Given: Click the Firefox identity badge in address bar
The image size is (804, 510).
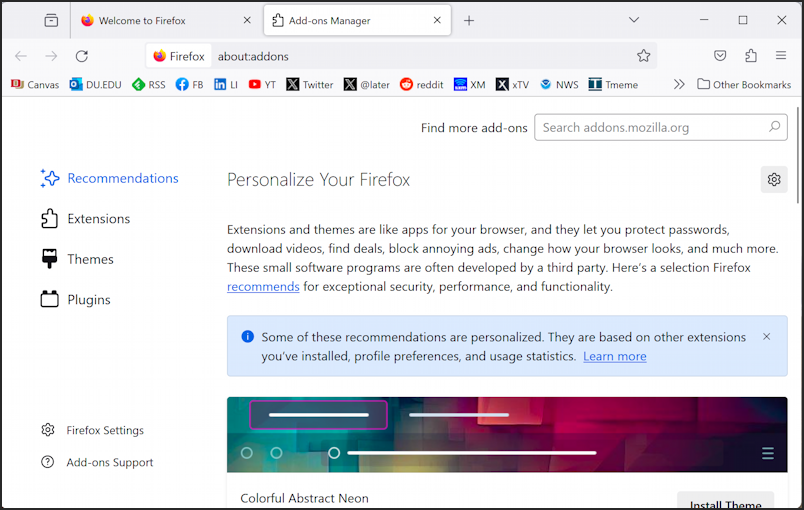Looking at the screenshot, I should (x=179, y=56).
